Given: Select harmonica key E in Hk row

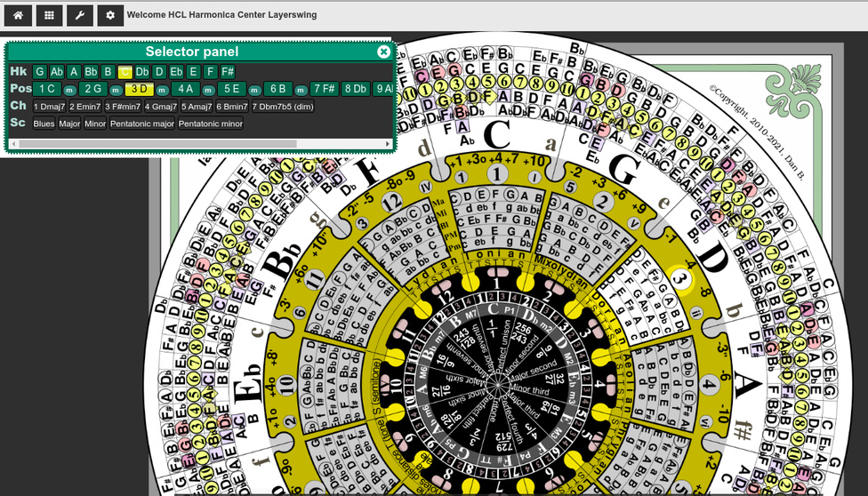Looking at the screenshot, I should coord(193,72).
